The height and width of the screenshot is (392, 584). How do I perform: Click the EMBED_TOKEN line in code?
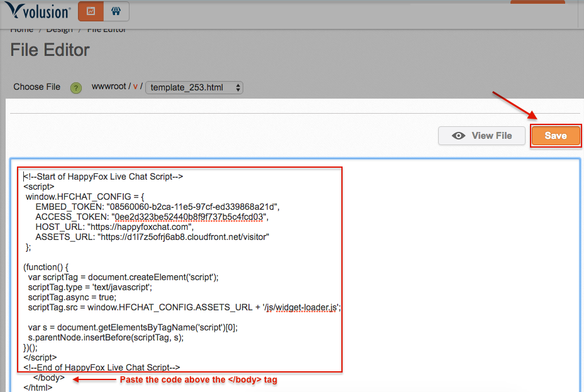tap(158, 207)
